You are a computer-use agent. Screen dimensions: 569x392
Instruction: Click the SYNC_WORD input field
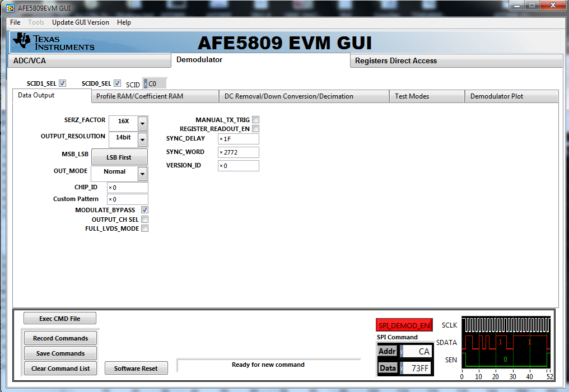point(239,152)
